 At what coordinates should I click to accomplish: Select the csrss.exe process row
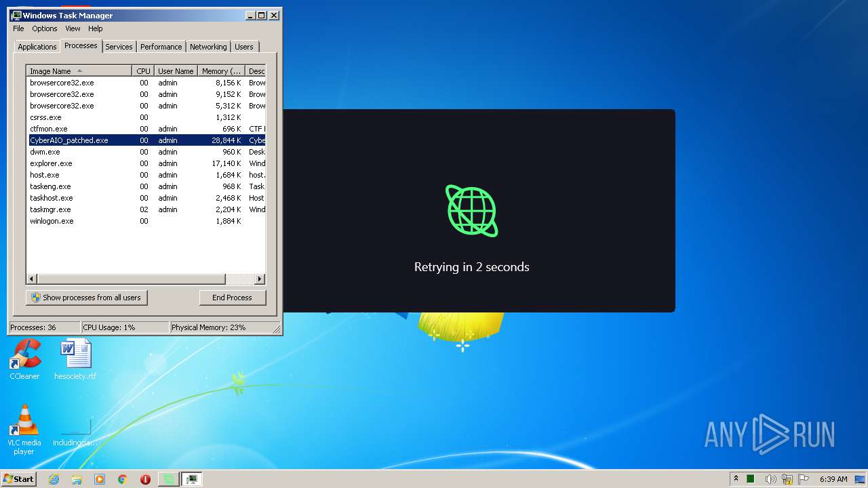tap(146, 117)
